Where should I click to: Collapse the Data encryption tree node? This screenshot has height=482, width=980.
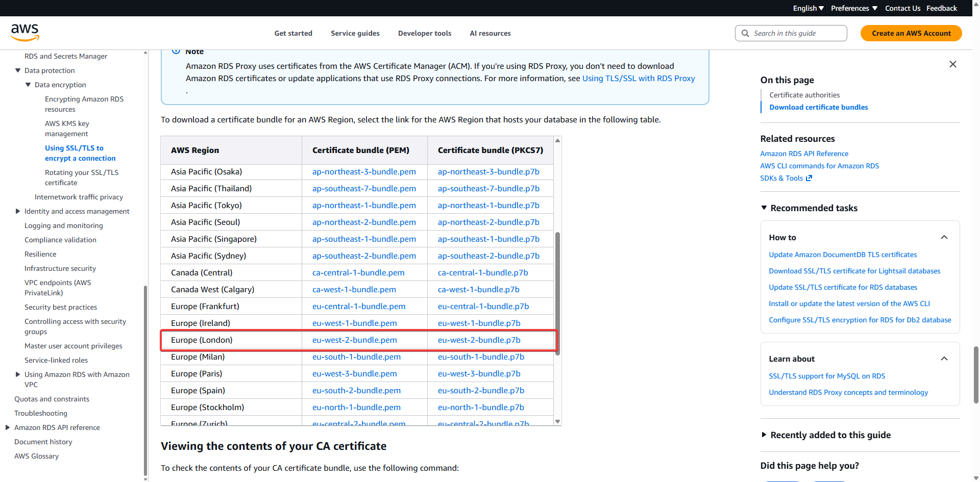point(28,85)
